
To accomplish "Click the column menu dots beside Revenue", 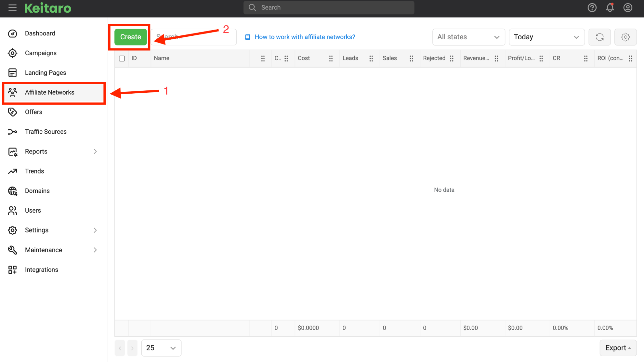I will (x=496, y=58).
